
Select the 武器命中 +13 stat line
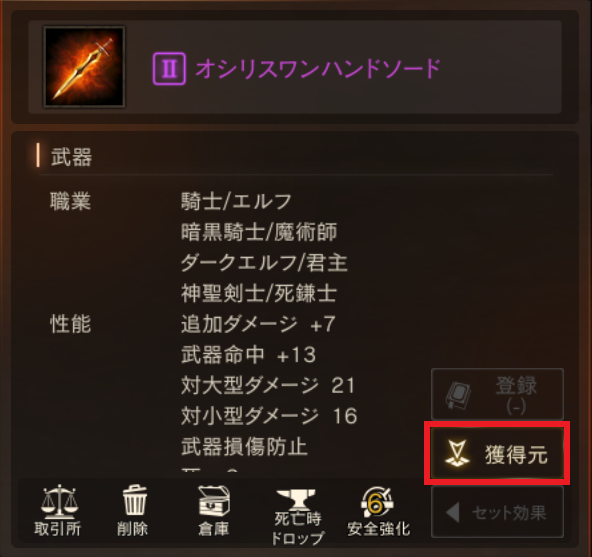(248, 355)
